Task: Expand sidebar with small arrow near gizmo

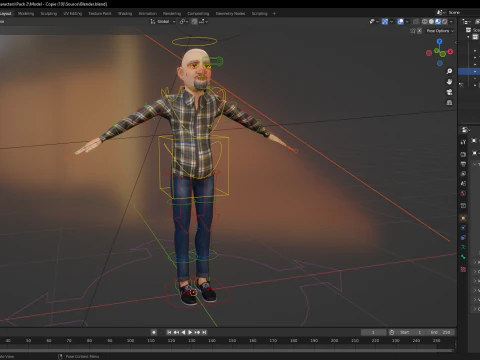Action: 455,42
